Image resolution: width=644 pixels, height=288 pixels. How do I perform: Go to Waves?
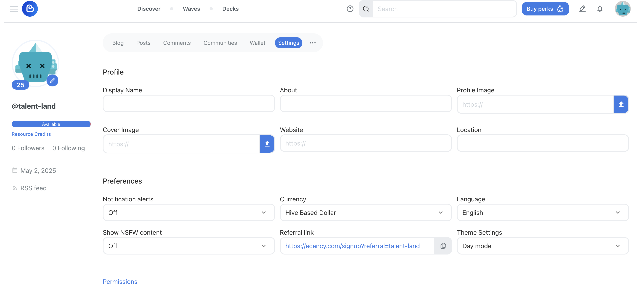(x=191, y=9)
